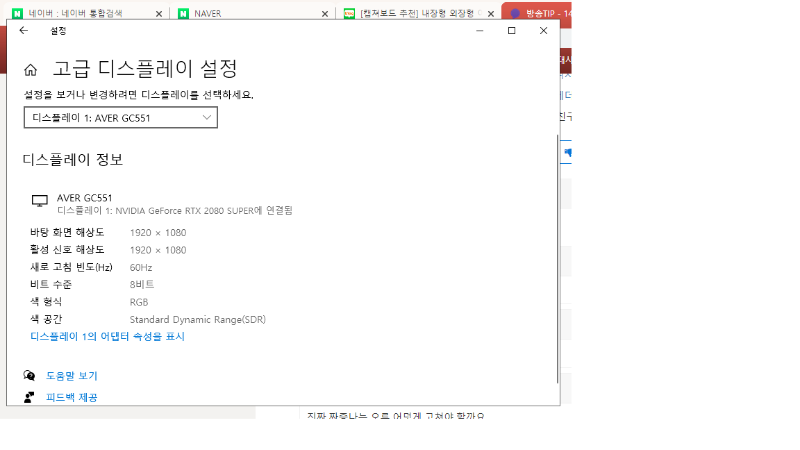Screen dimensions: 800x450
Task: Close the NAVER browser tab
Action: coord(324,14)
